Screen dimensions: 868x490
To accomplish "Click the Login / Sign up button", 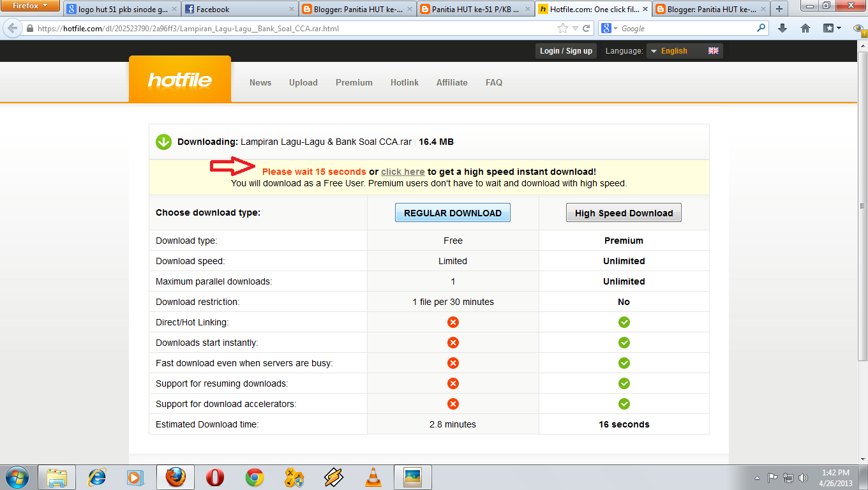I will click(x=566, y=51).
